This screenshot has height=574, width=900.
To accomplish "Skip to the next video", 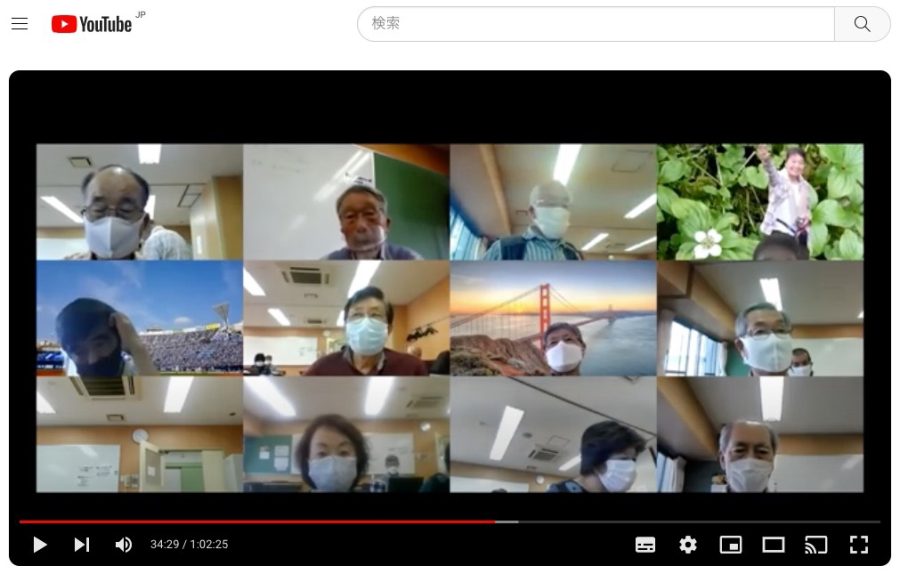I will [x=81, y=544].
